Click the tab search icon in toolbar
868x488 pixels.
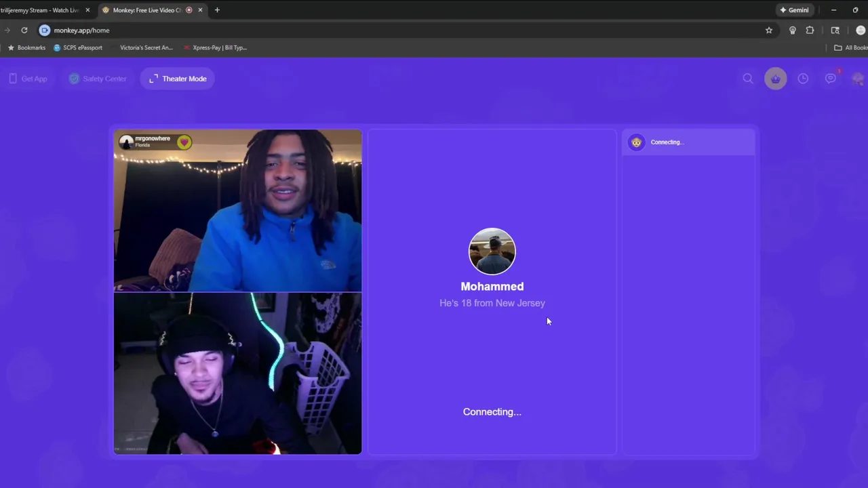(x=835, y=30)
